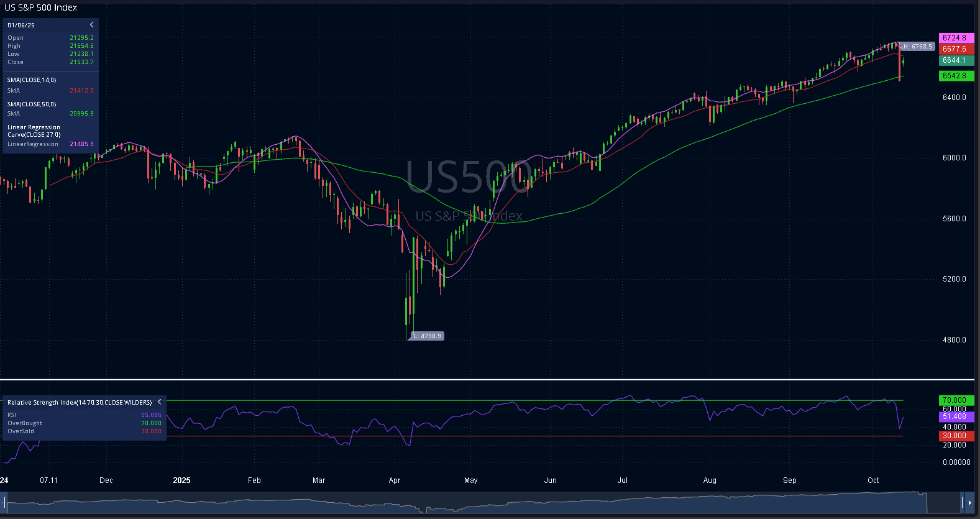Screen dimensions: 980x519
Task: Click the 07.11 date on the time axis
Action: point(48,480)
